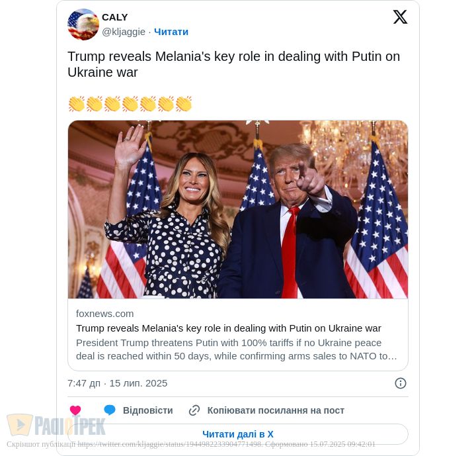This screenshot has height=456, width=476.
Task: Click the CALY display name
Action: (115, 17)
